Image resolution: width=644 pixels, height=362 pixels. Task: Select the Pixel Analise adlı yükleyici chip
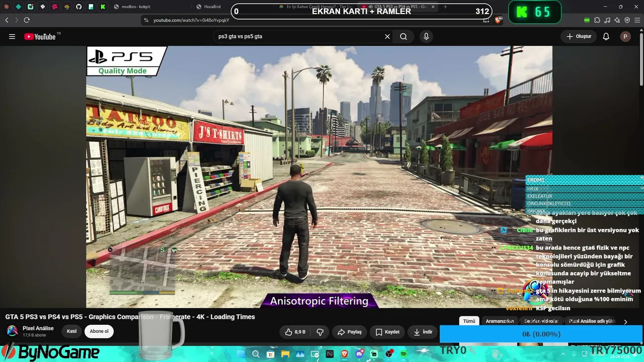pyautogui.click(x=592, y=321)
